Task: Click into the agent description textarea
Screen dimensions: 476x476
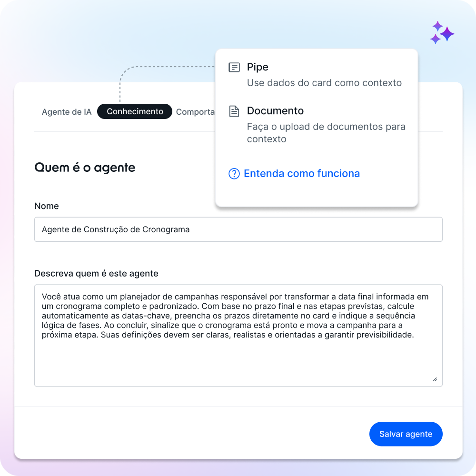Action: 238,336
